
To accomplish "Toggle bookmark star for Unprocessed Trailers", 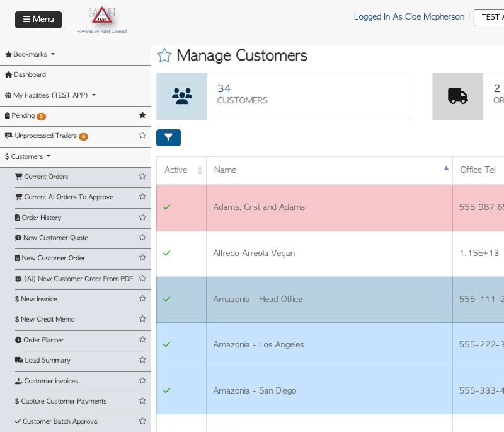I will point(142,136).
